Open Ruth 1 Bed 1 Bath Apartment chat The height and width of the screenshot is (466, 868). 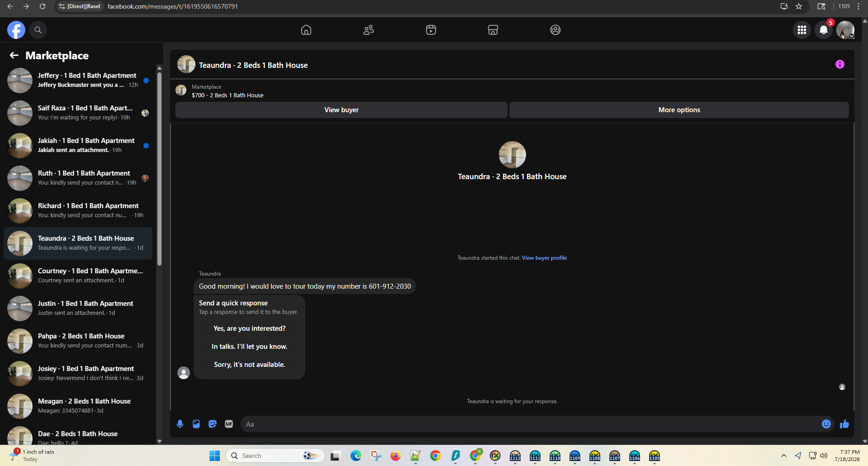(x=78, y=178)
